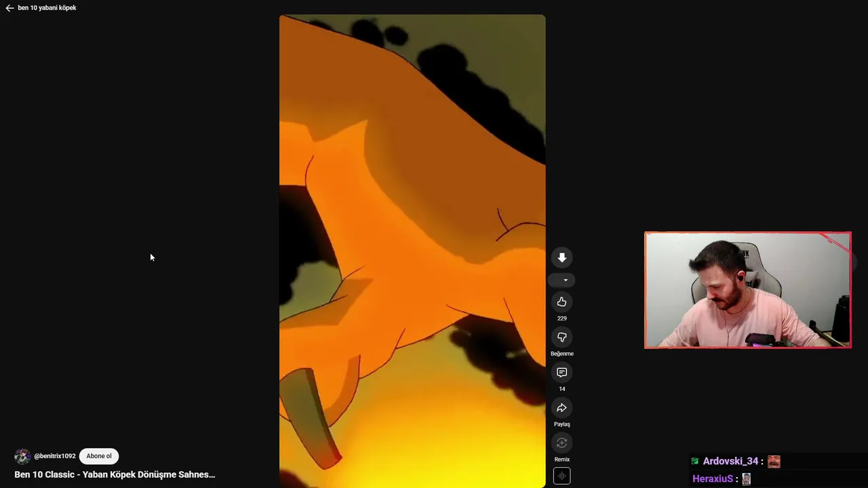Click the Paylaş label text

tap(561, 424)
